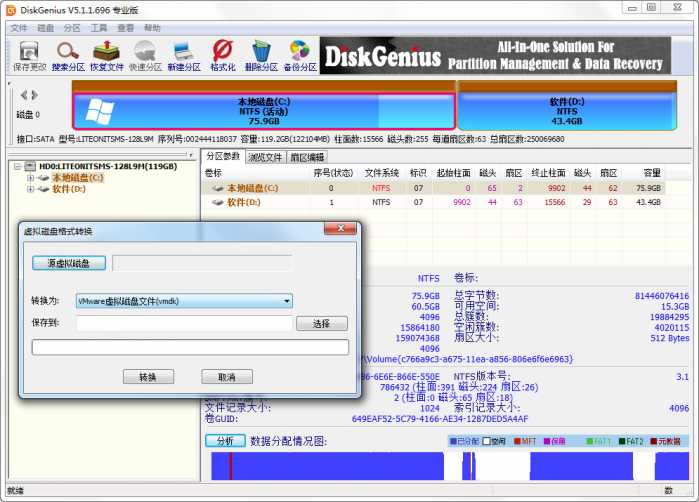Screen dimensions: 699x502
Task: Select HD0:LITEONITSMS-128L9M(119GB) in the tree
Action: click(108, 166)
